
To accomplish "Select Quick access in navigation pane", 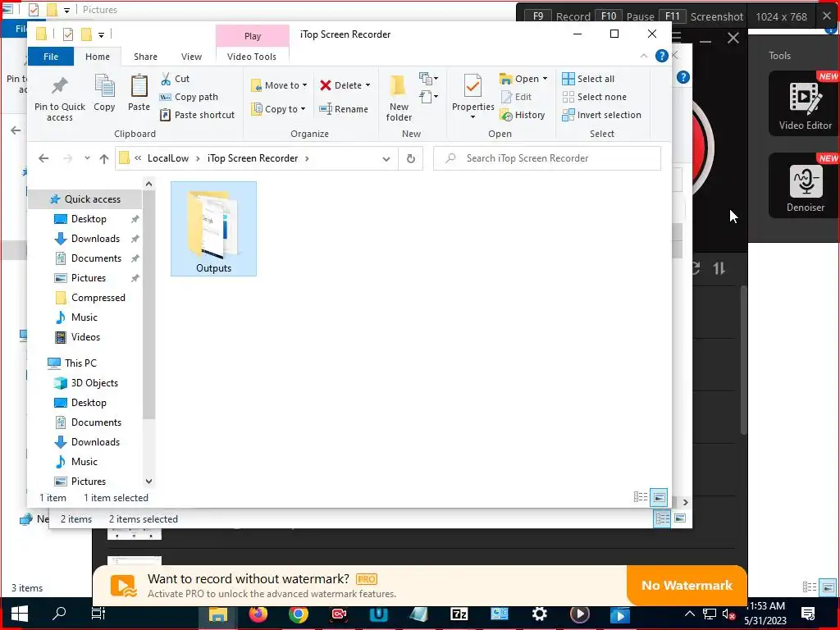I will pyautogui.click(x=85, y=199).
